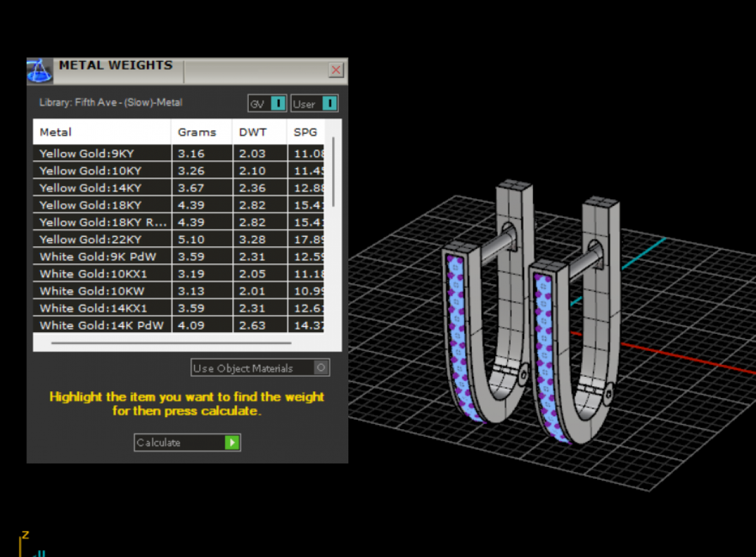Toggle the GV switch
The width and height of the screenshot is (756, 557).
coord(278,103)
